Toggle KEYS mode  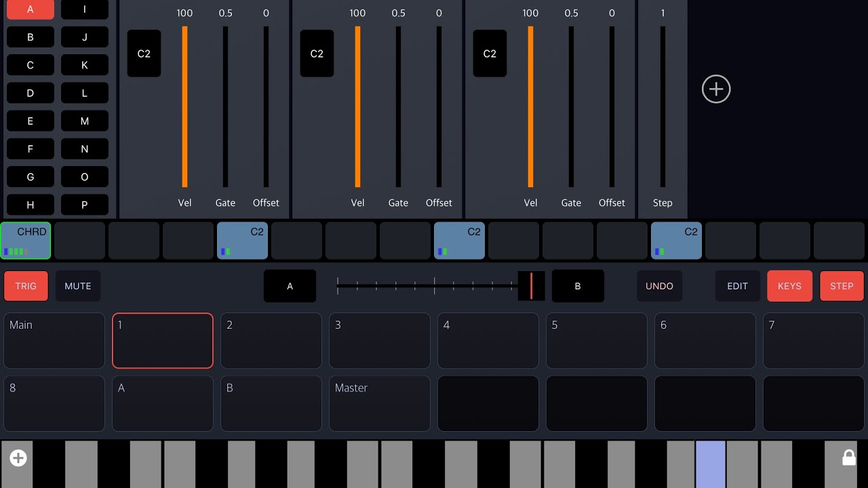pyautogui.click(x=789, y=286)
